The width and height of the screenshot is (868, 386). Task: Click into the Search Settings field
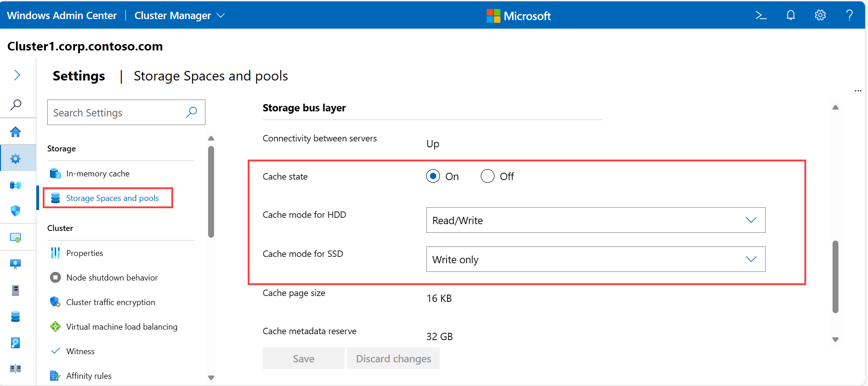(116, 113)
